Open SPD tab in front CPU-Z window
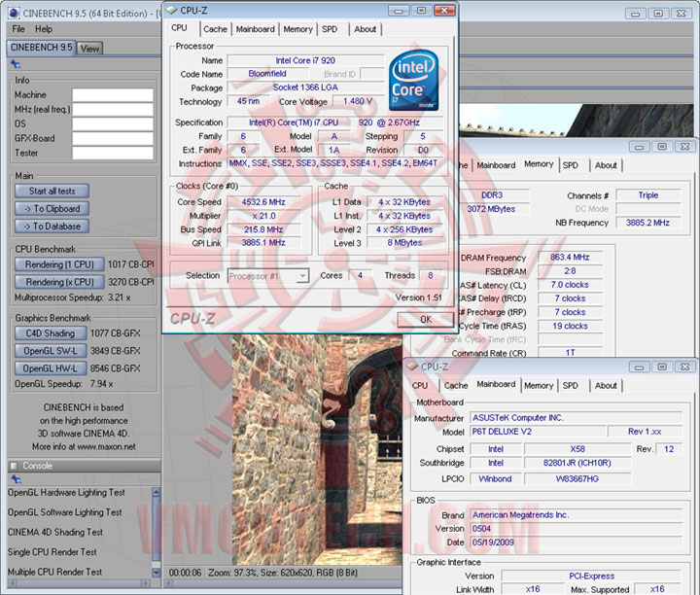700x595 pixels. click(330, 29)
